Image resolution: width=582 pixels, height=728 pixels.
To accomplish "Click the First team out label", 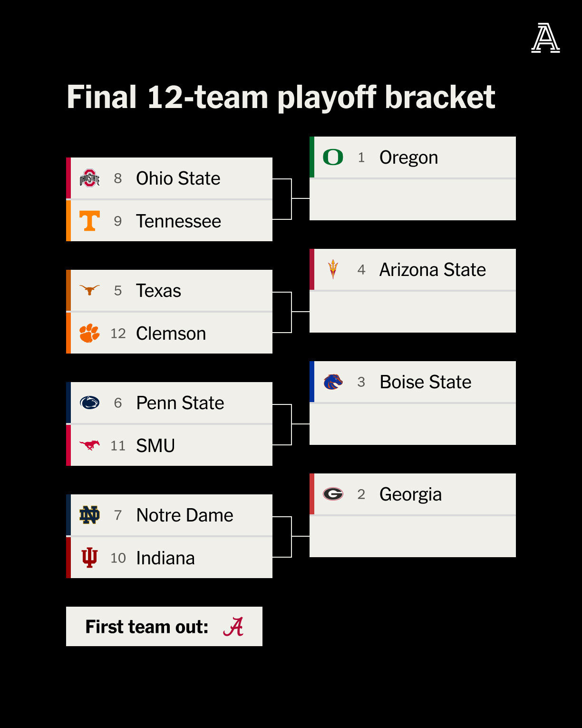I will click(147, 627).
